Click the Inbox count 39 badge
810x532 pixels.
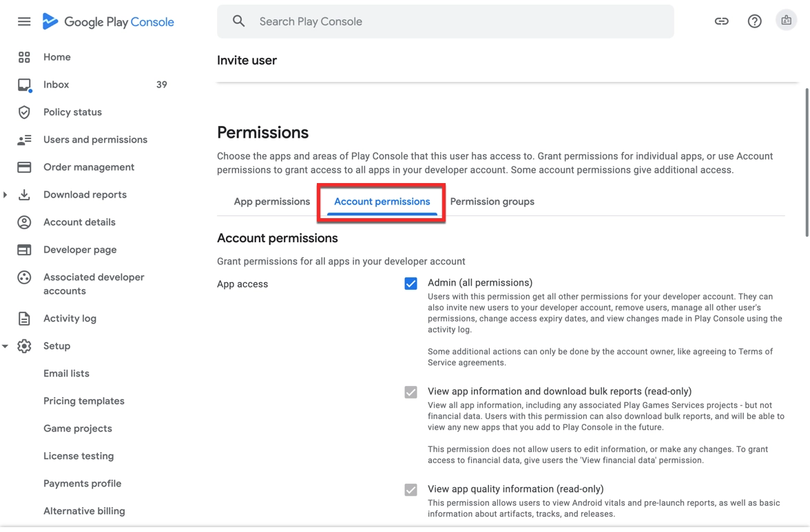[162, 85]
